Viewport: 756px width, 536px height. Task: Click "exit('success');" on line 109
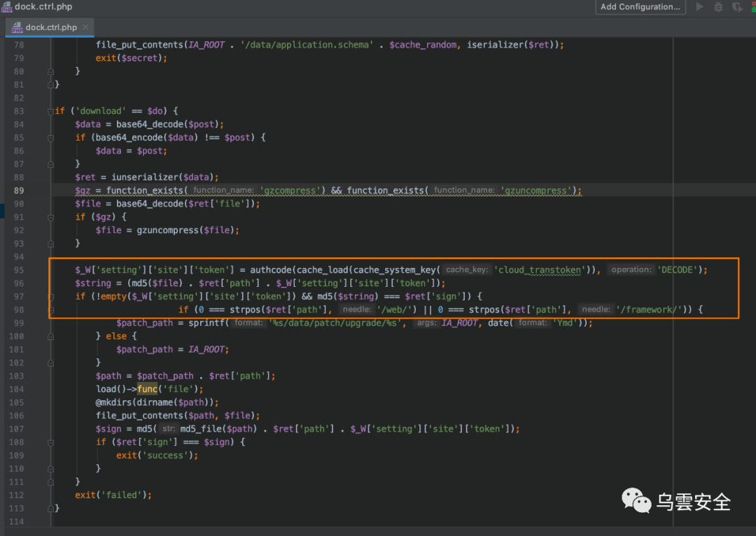[x=157, y=456]
